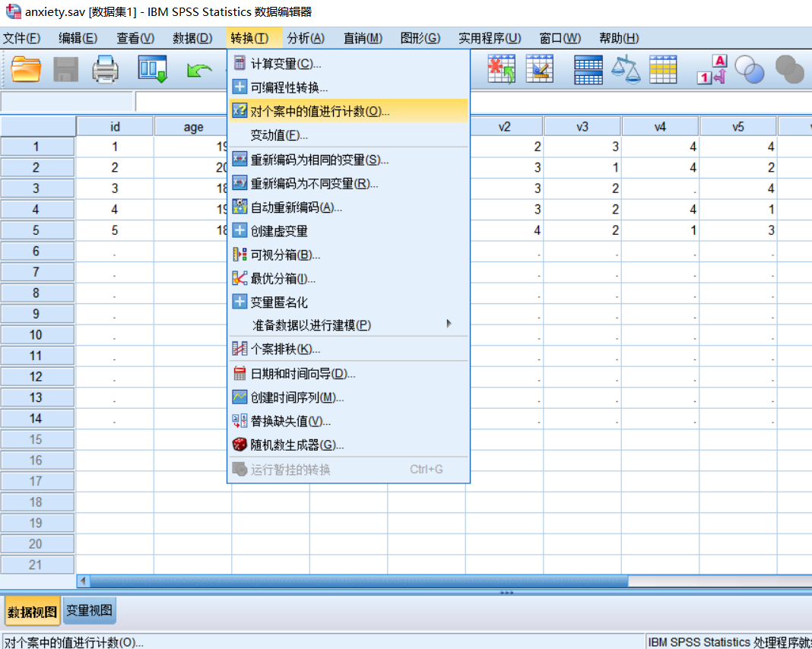This screenshot has height=649, width=812.
Task: Choose 自动重新编码(A) menu entry
Action: click(348, 207)
